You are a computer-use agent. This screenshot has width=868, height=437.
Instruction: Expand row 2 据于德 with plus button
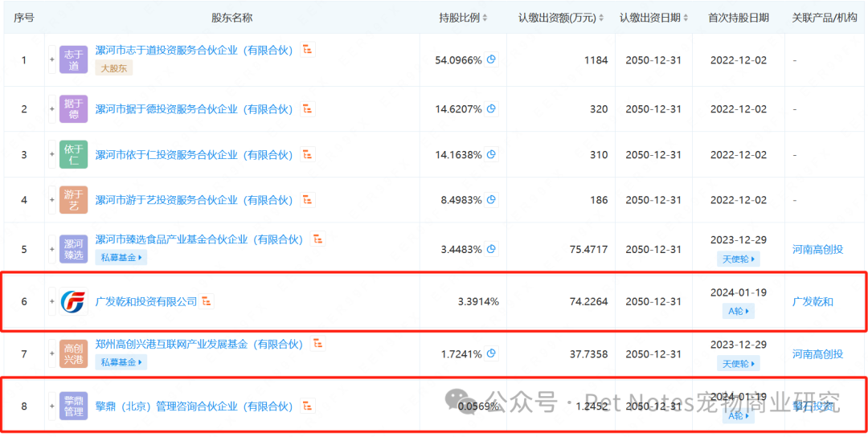click(52, 109)
